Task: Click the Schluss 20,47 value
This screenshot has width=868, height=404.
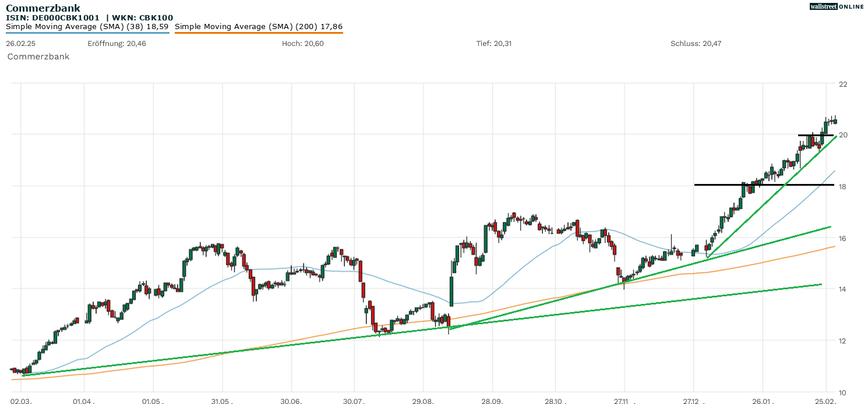Action: click(696, 44)
